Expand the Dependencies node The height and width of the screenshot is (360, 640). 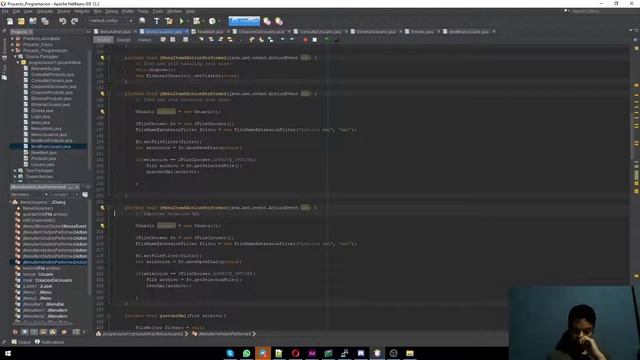click(x=16, y=177)
